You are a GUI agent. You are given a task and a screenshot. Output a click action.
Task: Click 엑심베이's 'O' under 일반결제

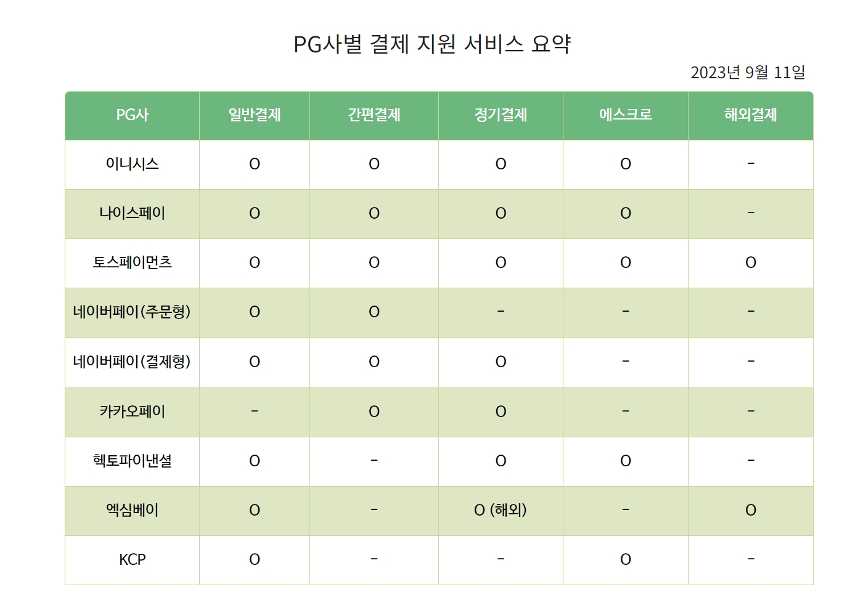(x=255, y=511)
